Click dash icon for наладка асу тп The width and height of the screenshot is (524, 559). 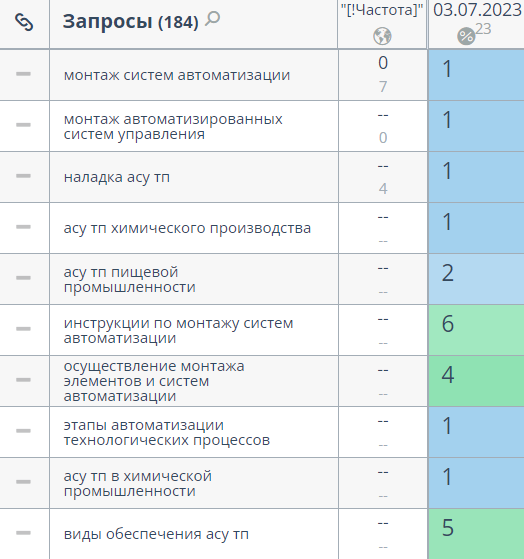pyautogui.click(x=23, y=176)
